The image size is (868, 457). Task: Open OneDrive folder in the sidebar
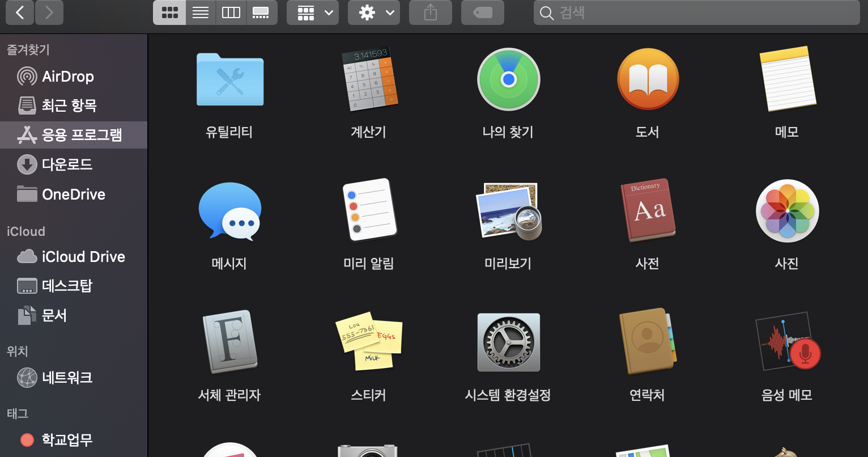[74, 194]
